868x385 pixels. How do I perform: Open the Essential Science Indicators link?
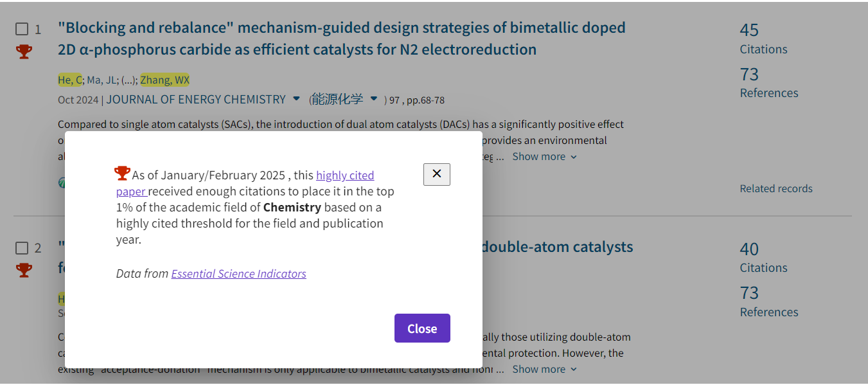tap(238, 274)
